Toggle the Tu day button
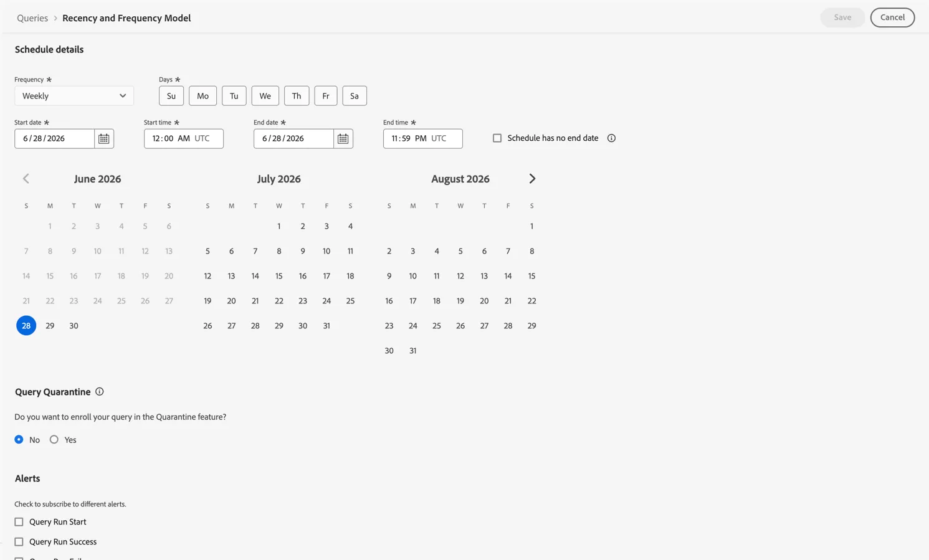Viewport: 929px width, 560px height. point(234,96)
